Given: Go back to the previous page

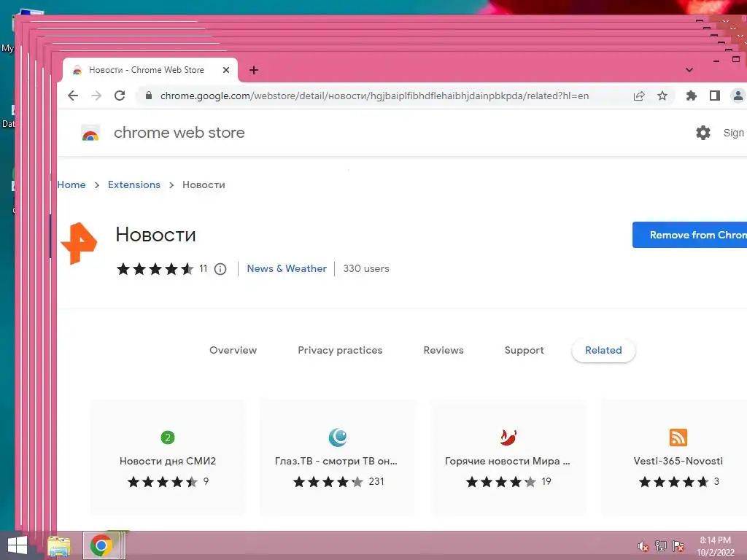Looking at the screenshot, I should coord(73,96).
